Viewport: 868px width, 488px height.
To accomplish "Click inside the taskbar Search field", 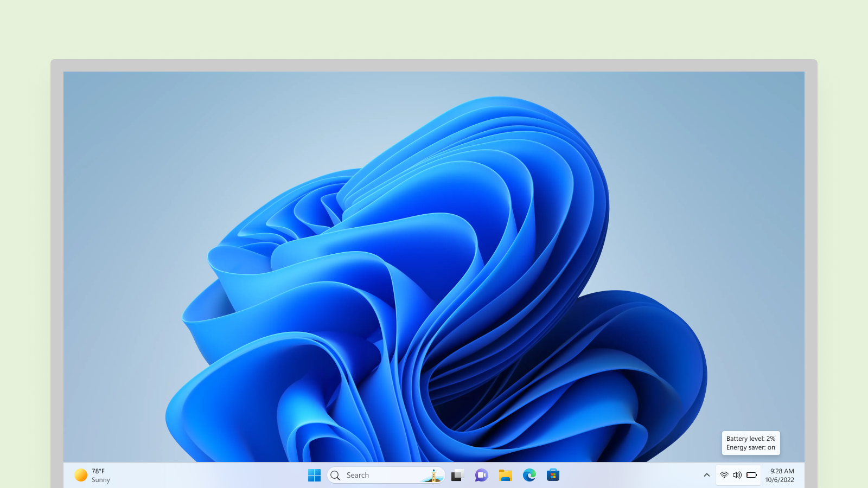I will [x=380, y=475].
